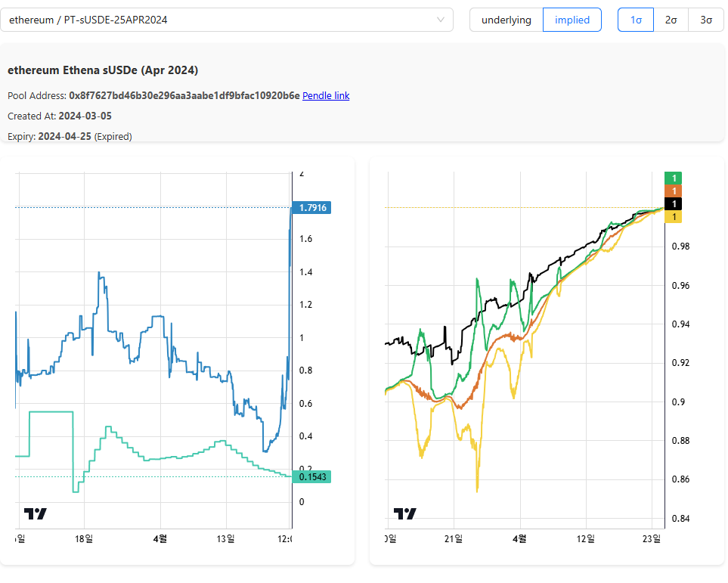
Task: Click the orange 1 series label
Action: coord(674,191)
